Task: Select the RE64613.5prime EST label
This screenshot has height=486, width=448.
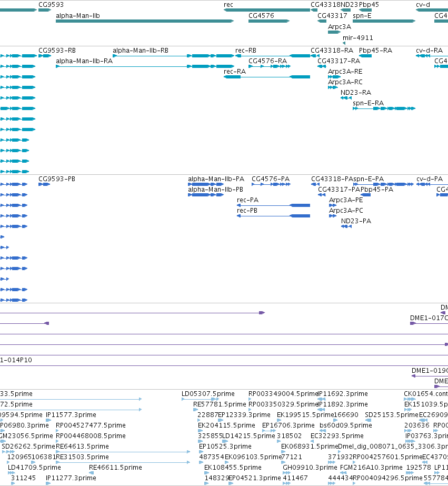Action: (x=82, y=447)
